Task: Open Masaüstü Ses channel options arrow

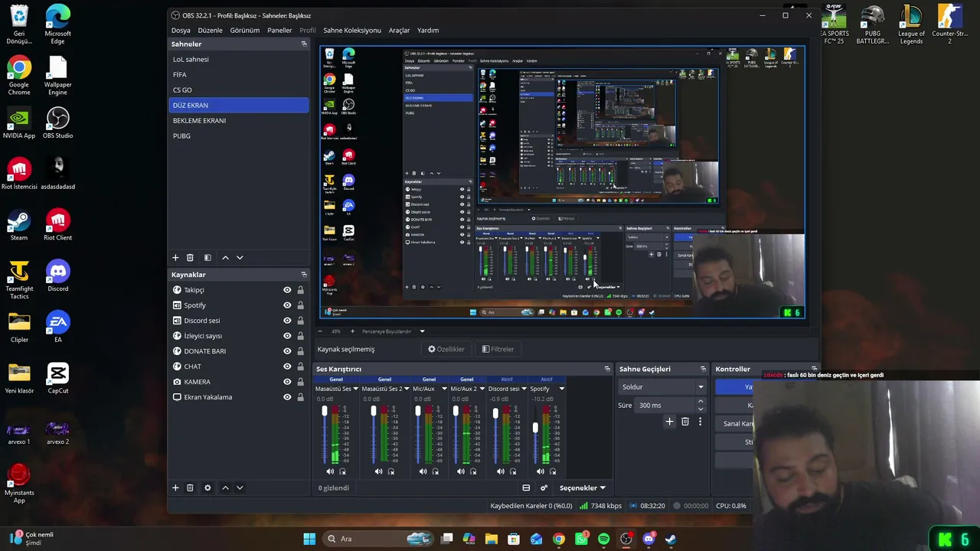Action: (x=356, y=389)
